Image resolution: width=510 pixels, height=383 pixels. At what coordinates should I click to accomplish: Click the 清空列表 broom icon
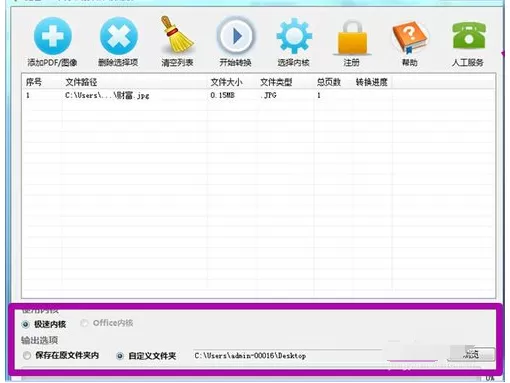[x=177, y=35]
